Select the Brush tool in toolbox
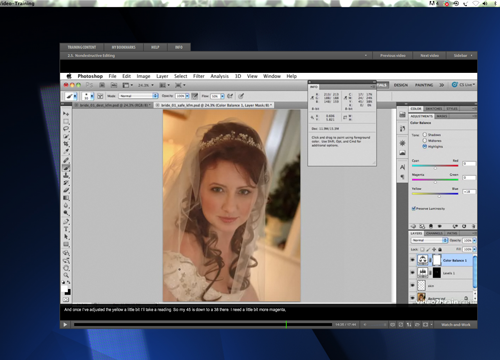Image resolution: width=500 pixels, height=360 pixels. click(x=66, y=168)
